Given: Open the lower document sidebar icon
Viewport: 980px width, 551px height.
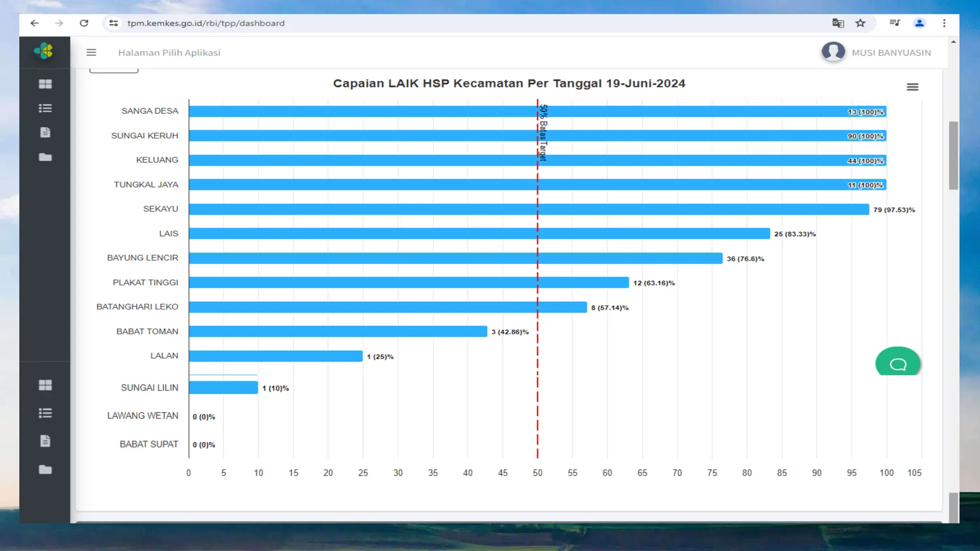Looking at the screenshot, I should tap(45, 441).
